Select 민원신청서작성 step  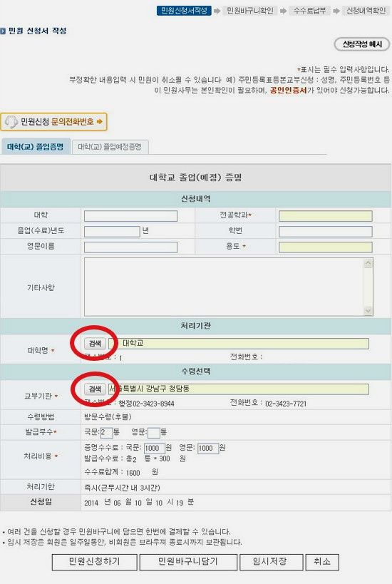click(184, 11)
